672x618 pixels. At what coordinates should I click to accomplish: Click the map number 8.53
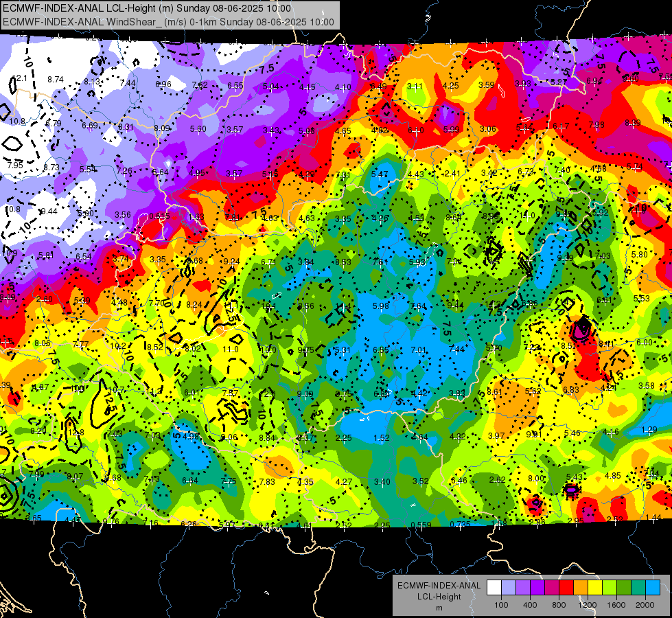343,262
